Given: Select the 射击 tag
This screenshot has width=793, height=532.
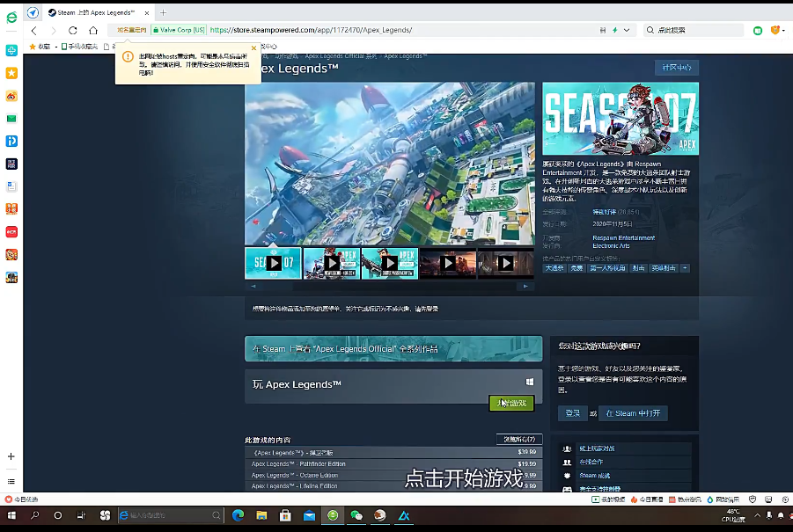Looking at the screenshot, I should click(638, 268).
